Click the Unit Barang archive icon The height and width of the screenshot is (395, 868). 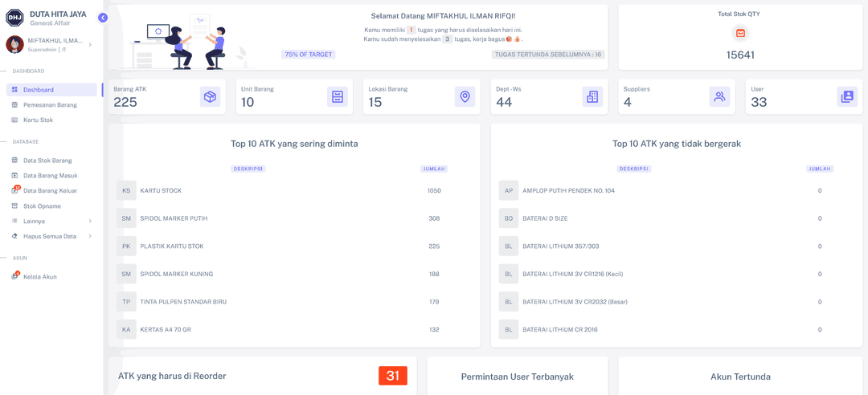(x=338, y=97)
